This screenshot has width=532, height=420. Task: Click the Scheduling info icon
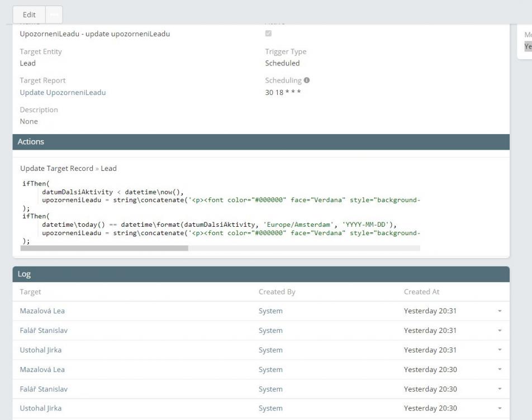[307, 80]
